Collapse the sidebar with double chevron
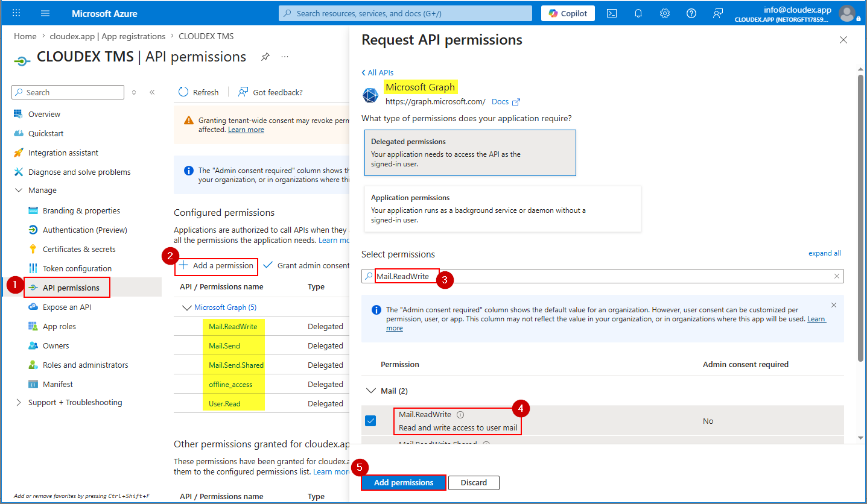The height and width of the screenshot is (504, 867). [152, 92]
